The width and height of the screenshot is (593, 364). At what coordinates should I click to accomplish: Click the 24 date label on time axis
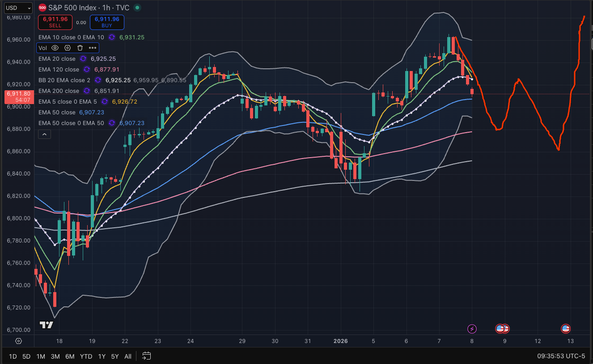click(x=191, y=341)
